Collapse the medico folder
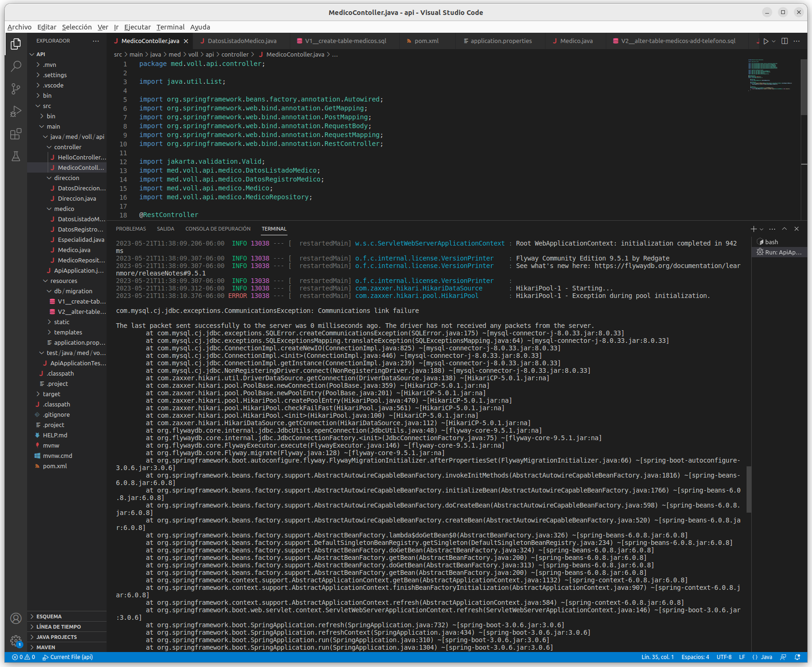The width and height of the screenshot is (812, 667). 67,209
